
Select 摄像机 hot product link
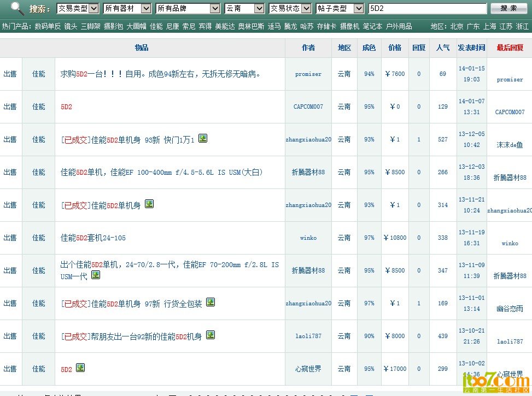point(349,26)
